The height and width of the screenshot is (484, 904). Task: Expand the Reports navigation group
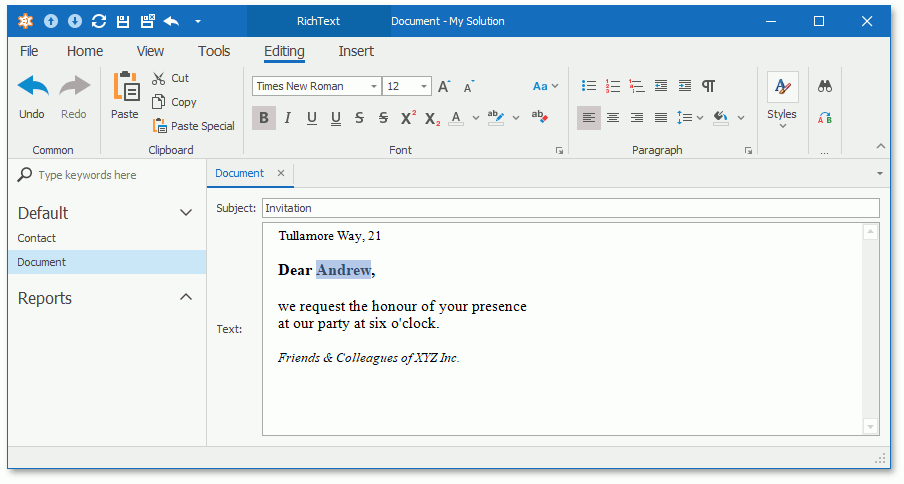186,297
